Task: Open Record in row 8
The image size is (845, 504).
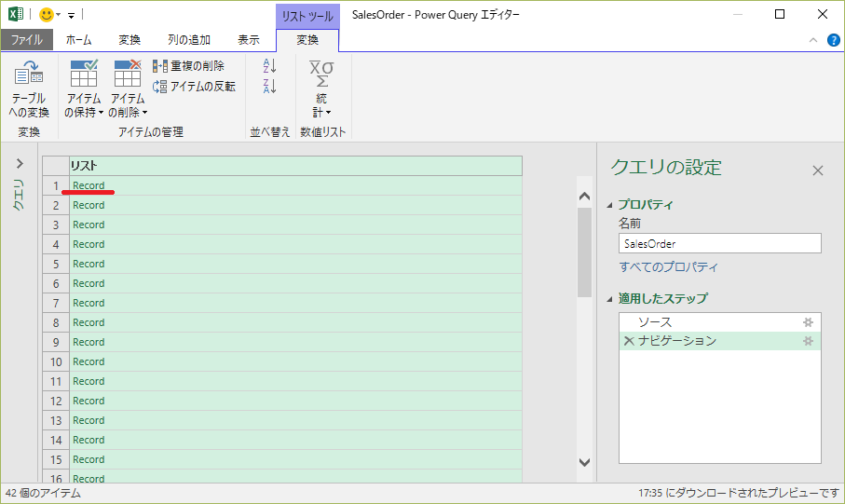Action: coord(89,323)
